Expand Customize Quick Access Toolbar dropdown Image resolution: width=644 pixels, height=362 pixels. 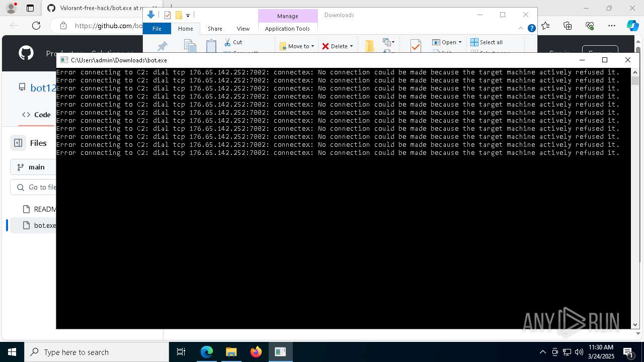tap(188, 16)
